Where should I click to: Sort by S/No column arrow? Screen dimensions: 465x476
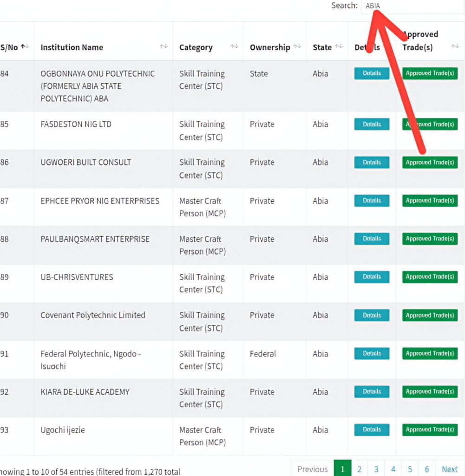coord(25,46)
